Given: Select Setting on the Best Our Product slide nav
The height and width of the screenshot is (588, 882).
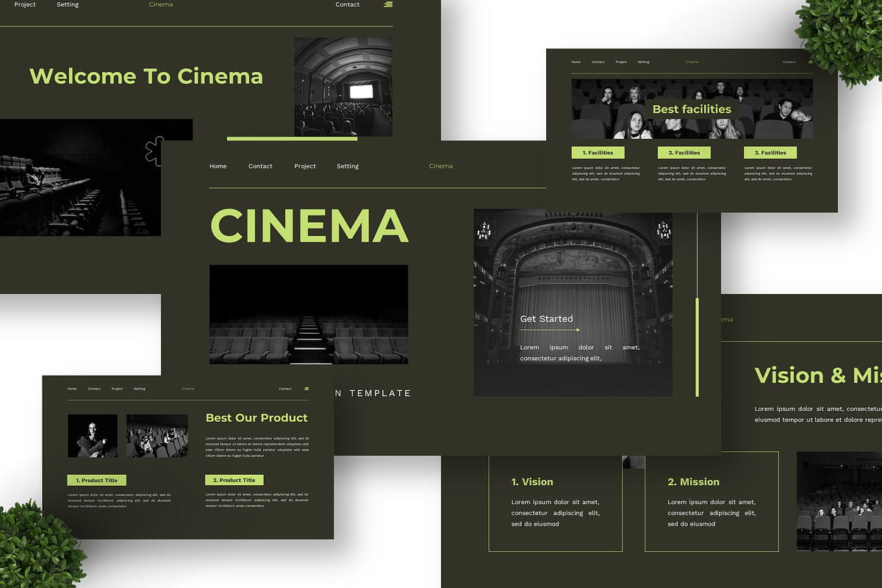Looking at the screenshot, I should [140, 389].
